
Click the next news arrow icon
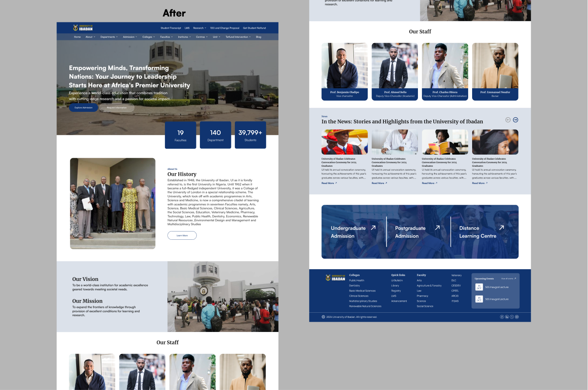coord(516,120)
